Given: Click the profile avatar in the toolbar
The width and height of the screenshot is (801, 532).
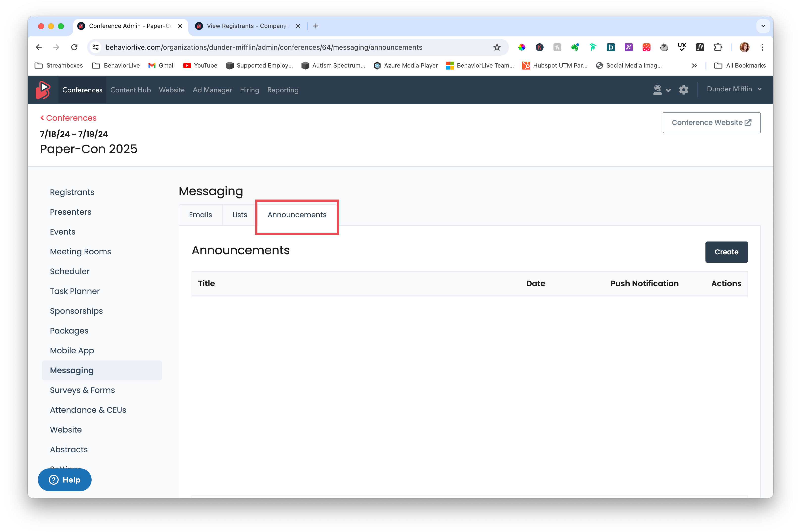Looking at the screenshot, I should pyautogui.click(x=744, y=47).
